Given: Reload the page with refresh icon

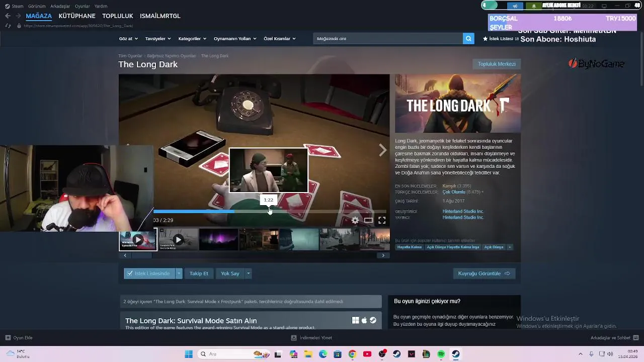Looking at the screenshot, I should coord(8,26).
